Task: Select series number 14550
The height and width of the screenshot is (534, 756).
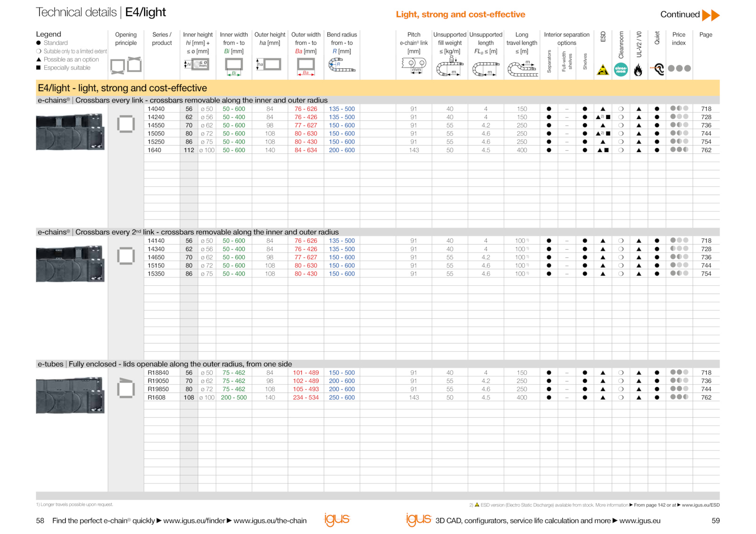Action: pyautogui.click(x=156, y=126)
